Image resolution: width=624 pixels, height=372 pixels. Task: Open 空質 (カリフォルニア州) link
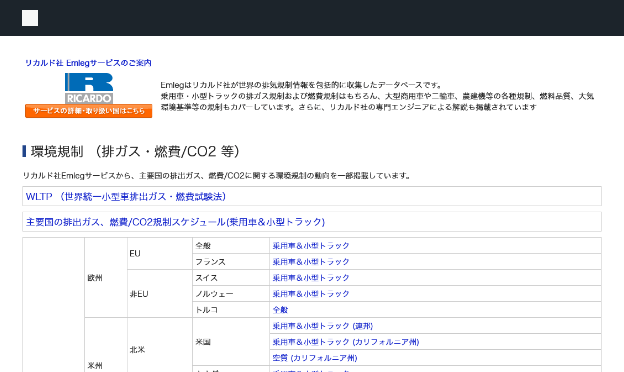point(315,358)
